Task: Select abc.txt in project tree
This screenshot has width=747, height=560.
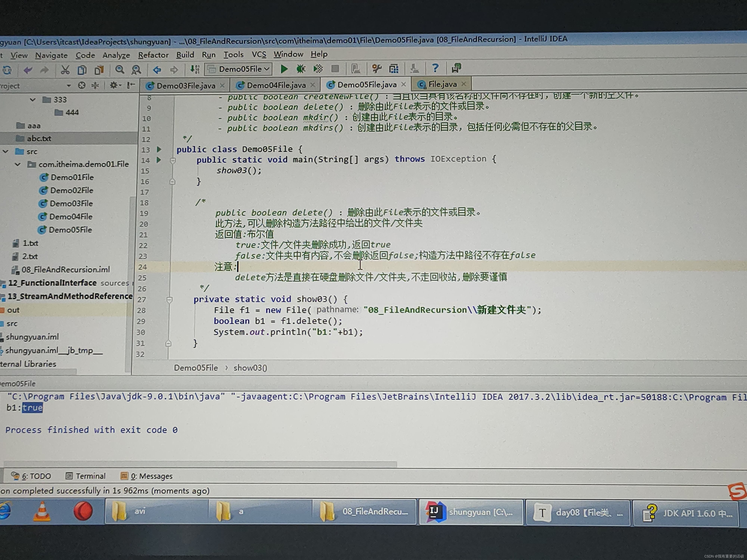Action: [39, 138]
